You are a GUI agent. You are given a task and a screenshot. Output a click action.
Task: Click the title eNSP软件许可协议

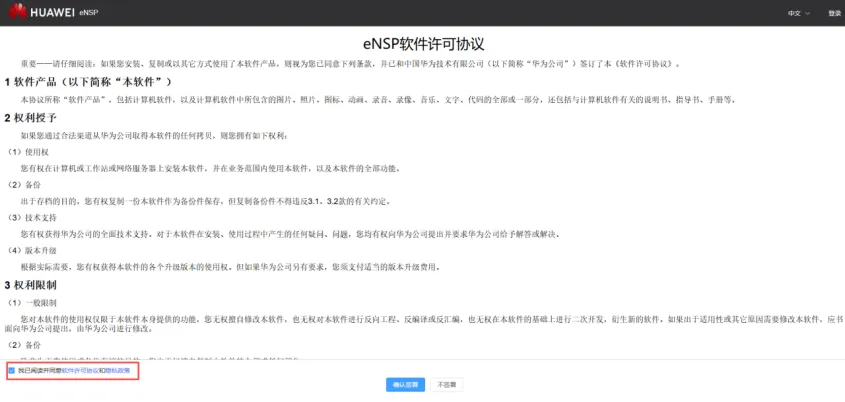coord(422,44)
